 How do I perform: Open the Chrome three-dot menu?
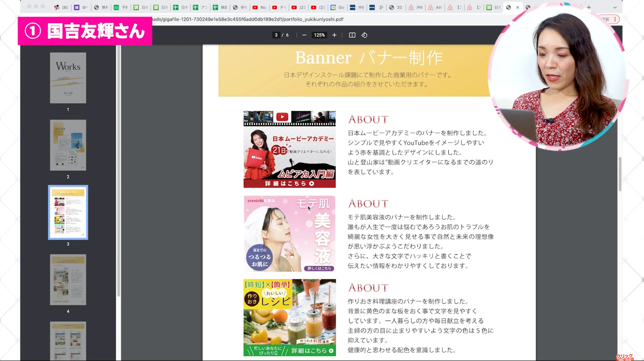(615, 19)
